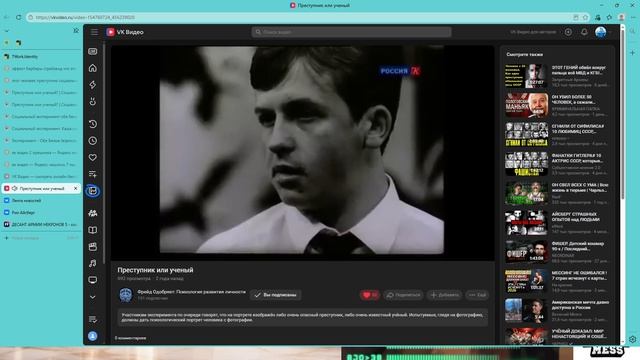
Task: Open the watch history icon in sidebar
Action: pos(93,124)
